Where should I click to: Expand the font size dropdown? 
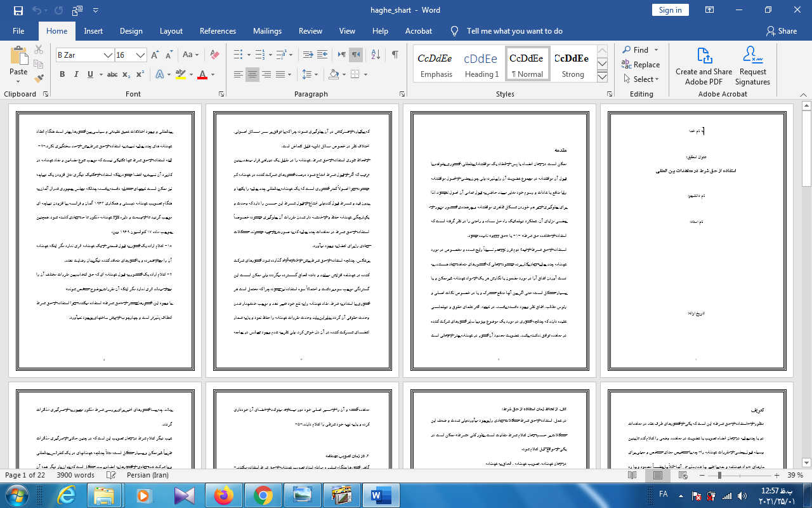[x=140, y=55]
